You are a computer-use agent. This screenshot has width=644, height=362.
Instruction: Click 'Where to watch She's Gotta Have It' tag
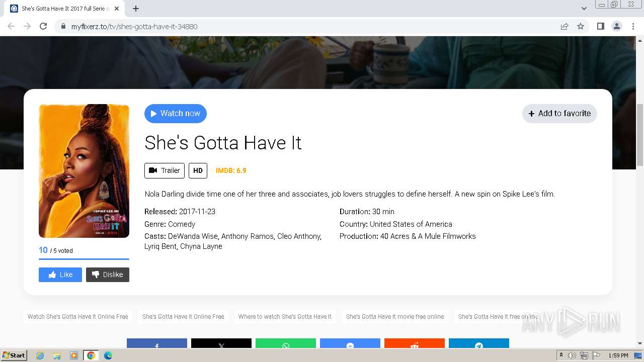pyautogui.click(x=285, y=317)
